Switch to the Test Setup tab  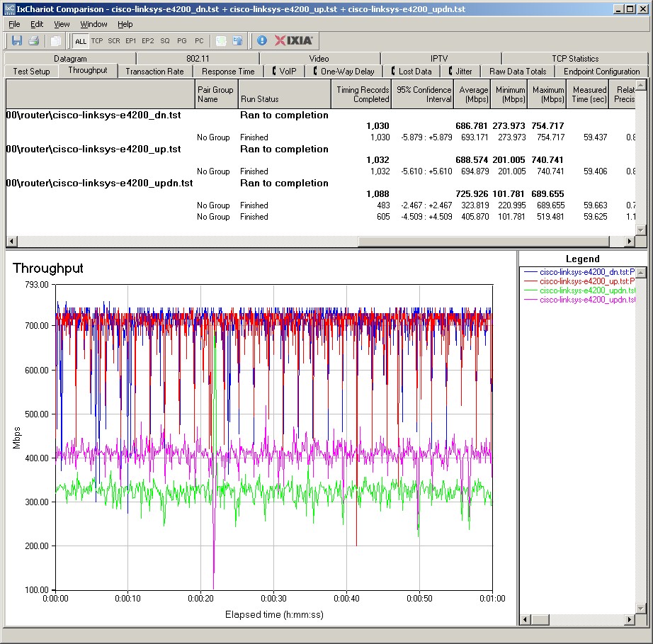(x=31, y=72)
